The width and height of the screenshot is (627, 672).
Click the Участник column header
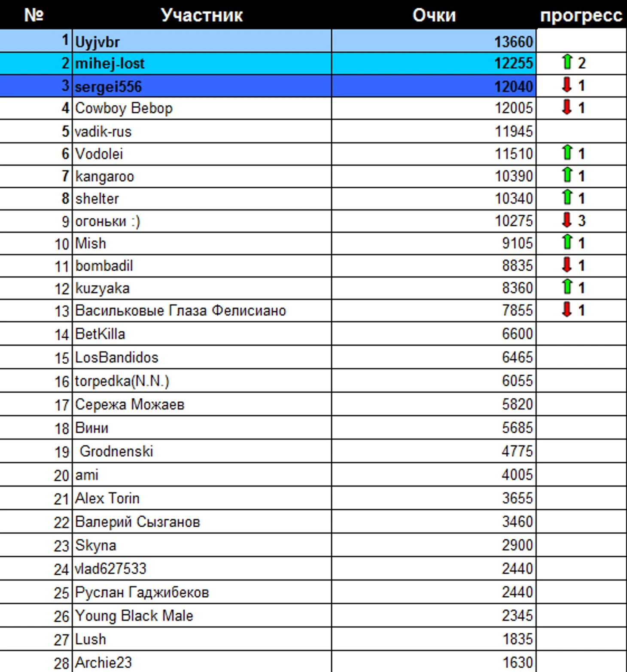click(202, 15)
